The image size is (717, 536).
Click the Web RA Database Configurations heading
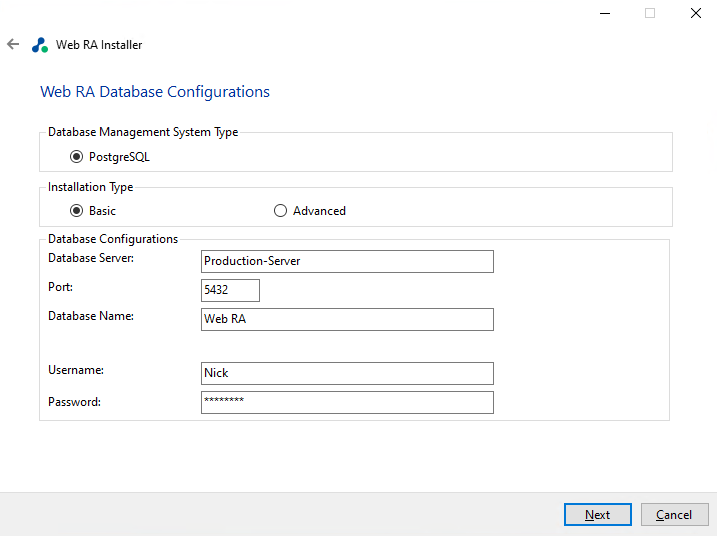click(x=155, y=92)
